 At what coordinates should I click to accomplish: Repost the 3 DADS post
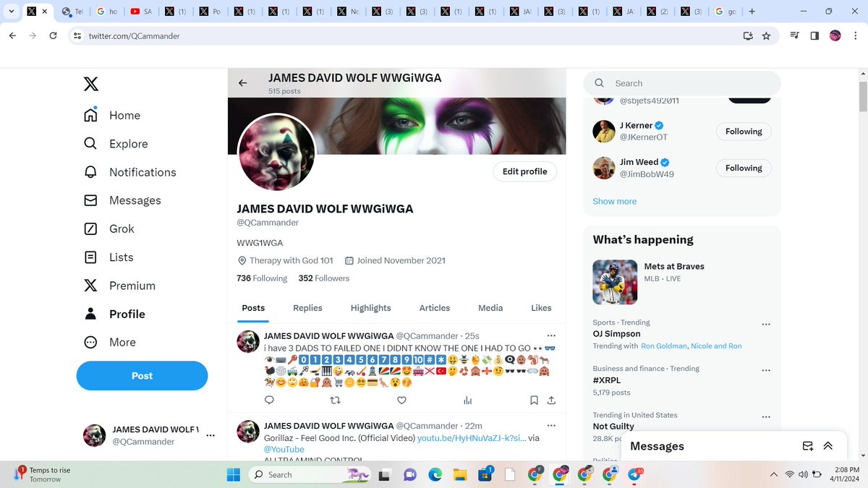(x=335, y=400)
